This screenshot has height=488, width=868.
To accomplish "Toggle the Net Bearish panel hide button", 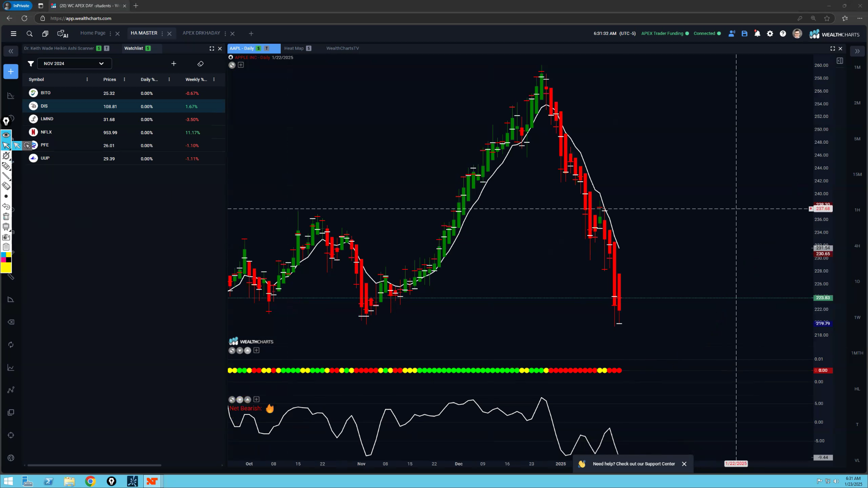I will tap(232, 399).
